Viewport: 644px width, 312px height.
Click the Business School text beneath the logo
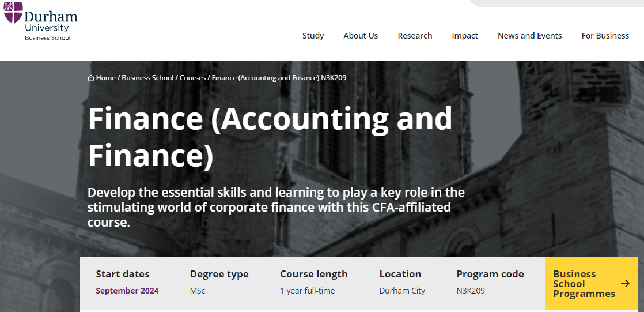click(47, 38)
